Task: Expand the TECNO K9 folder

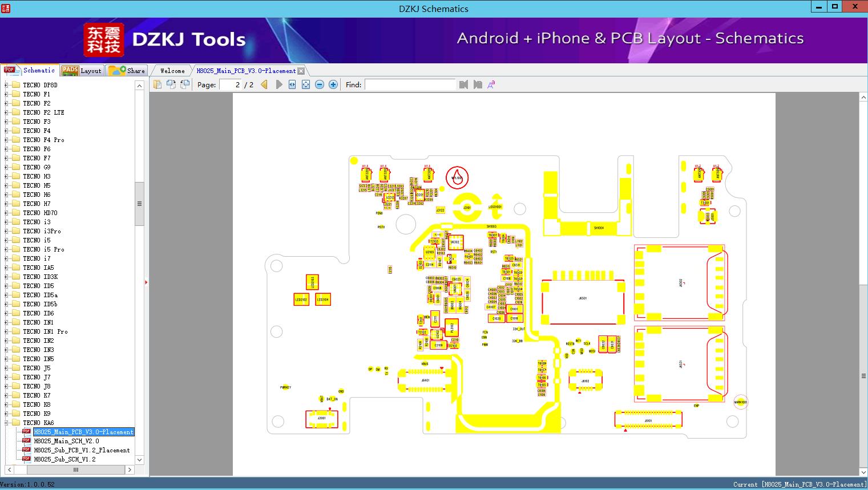Action: coord(6,414)
